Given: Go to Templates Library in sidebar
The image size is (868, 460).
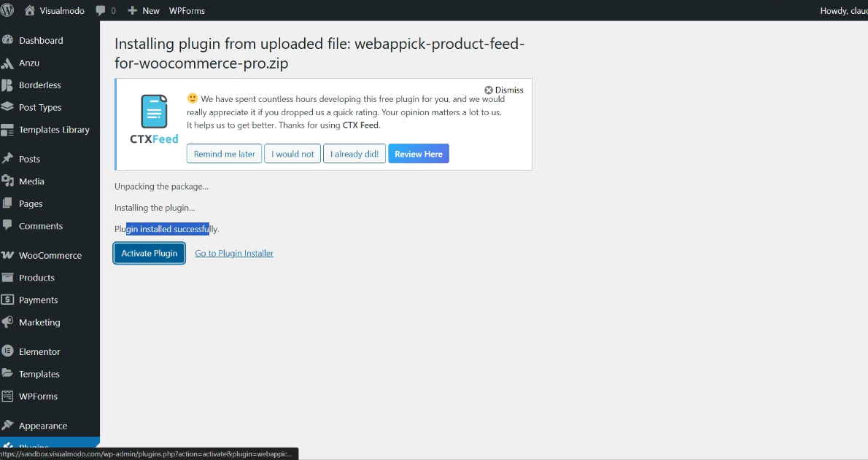Looking at the screenshot, I should coord(54,130).
